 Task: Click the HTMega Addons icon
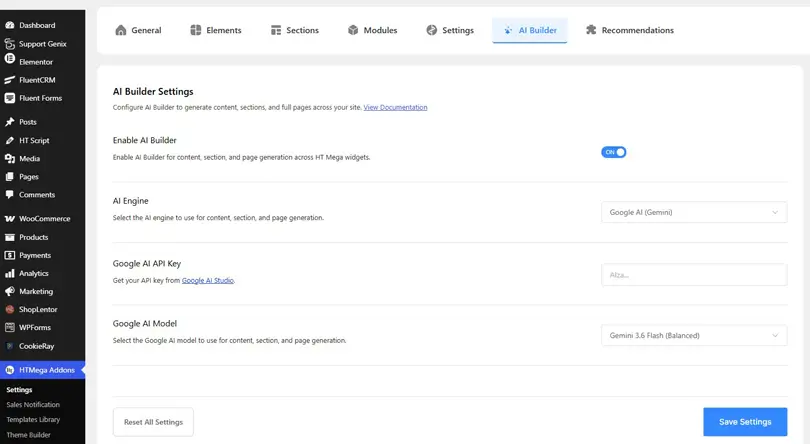point(9,370)
